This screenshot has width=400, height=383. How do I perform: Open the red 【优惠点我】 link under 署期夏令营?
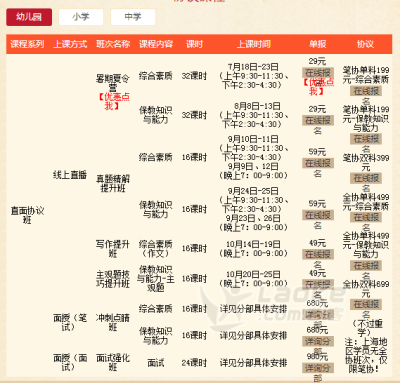point(113,101)
